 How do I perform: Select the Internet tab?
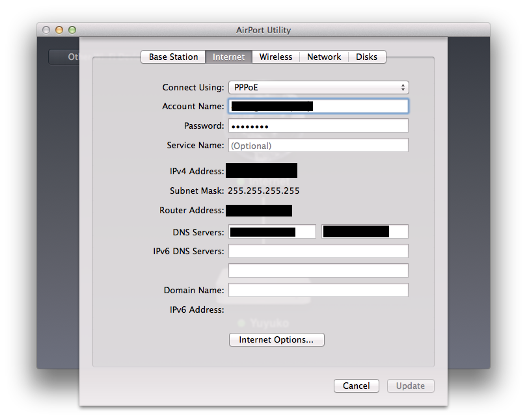click(228, 57)
